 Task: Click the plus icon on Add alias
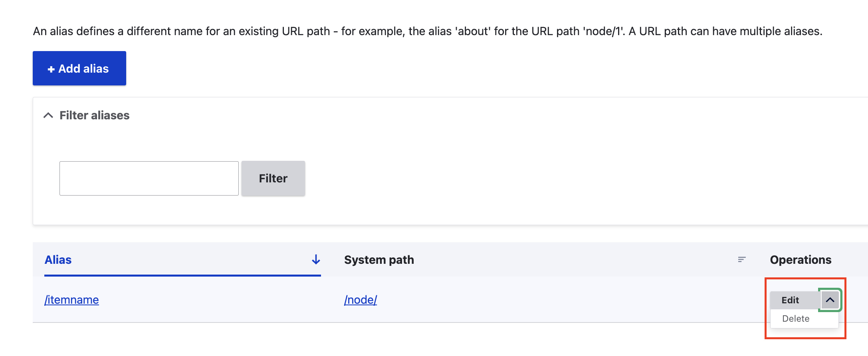[51, 69]
